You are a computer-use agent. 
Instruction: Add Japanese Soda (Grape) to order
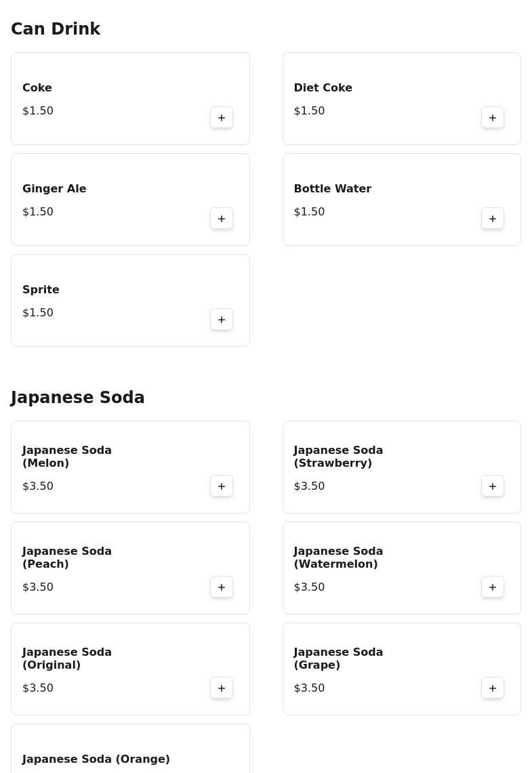pyautogui.click(x=493, y=688)
